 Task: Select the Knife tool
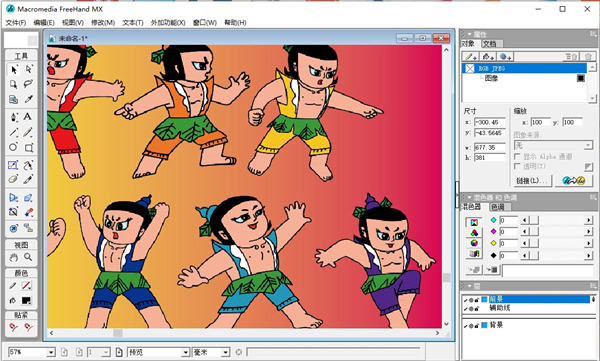(28, 179)
